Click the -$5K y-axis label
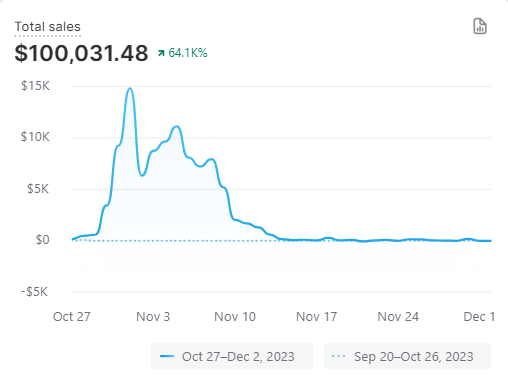This screenshot has height=379, width=508. coord(35,292)
